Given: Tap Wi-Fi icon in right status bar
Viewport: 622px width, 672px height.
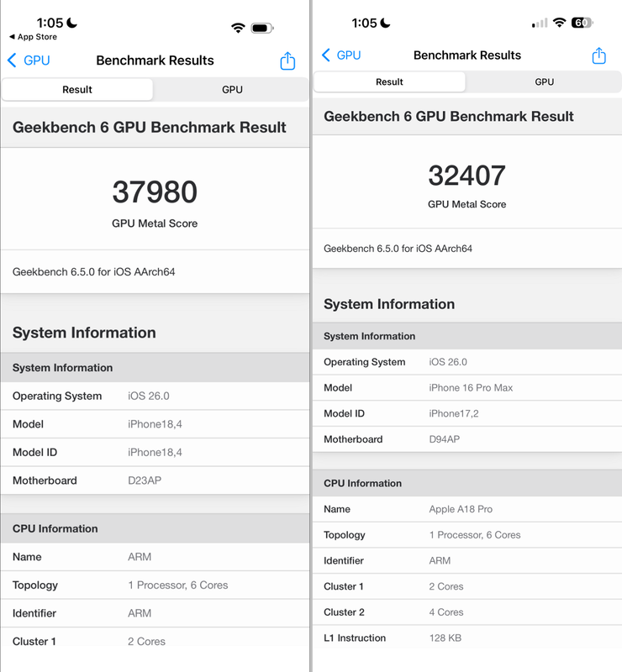Looking at the screenshot, I should click(x=559, y=23).
